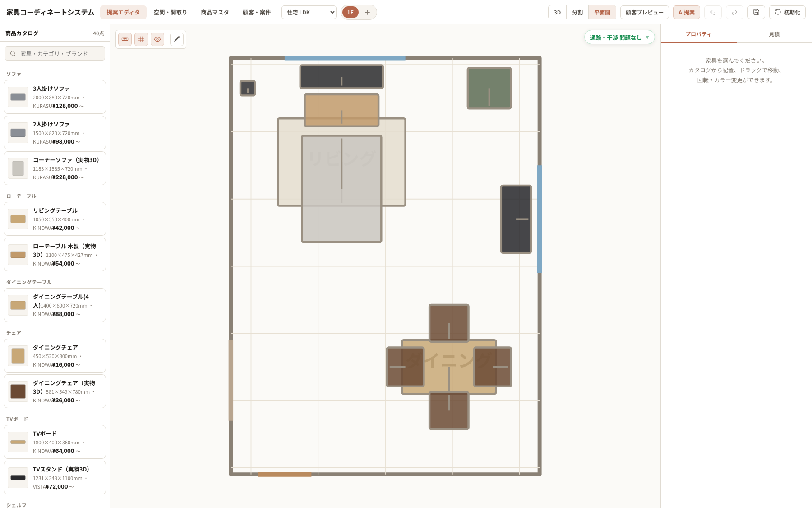Switch to 3D view mode

557,12
